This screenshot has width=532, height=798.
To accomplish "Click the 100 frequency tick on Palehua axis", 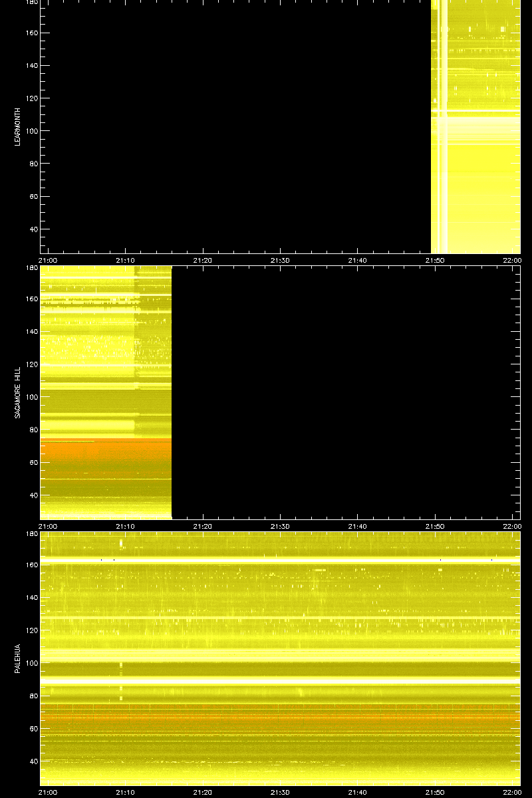I will pyautogui.click(x=31, y=663).
